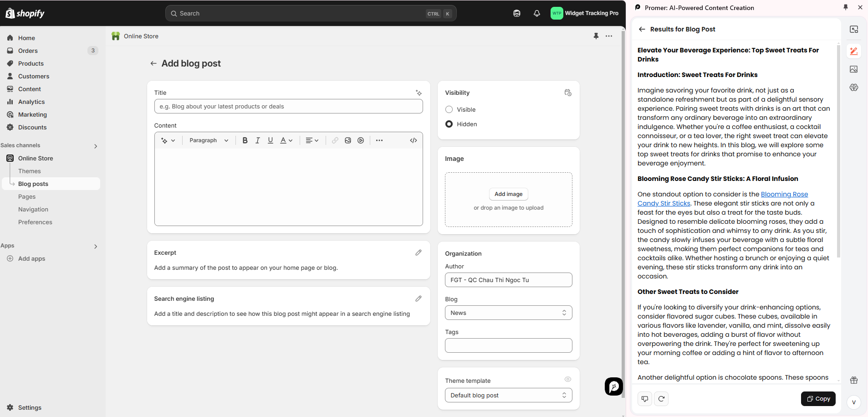Copy the generated blog post
The image size is (868, 417).
coord(818,399)
